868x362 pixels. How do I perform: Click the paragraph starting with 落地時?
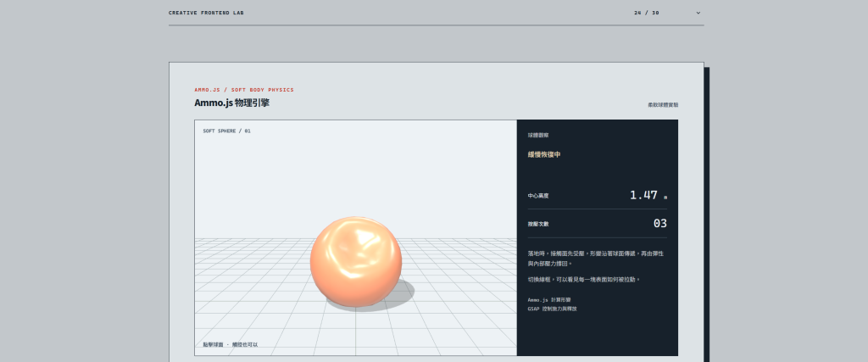tap(596, 259)
